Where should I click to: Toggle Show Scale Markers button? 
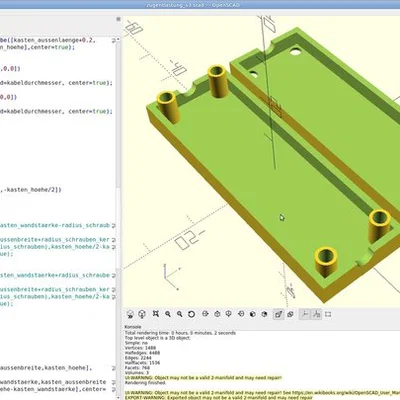[x=317, y=314]
